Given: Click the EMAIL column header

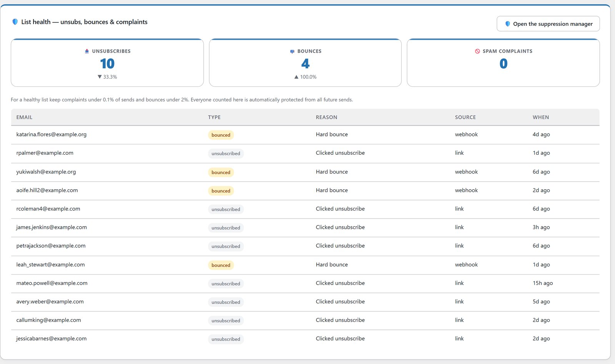Looking at the screenshot, I should pos(24,117).
